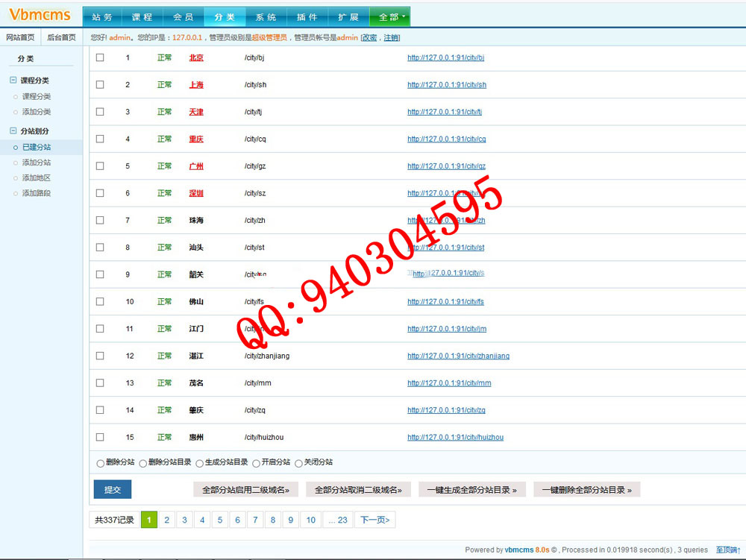Check the box beside 珠海 site
746x560 pixels.
[x=100, y=221]
